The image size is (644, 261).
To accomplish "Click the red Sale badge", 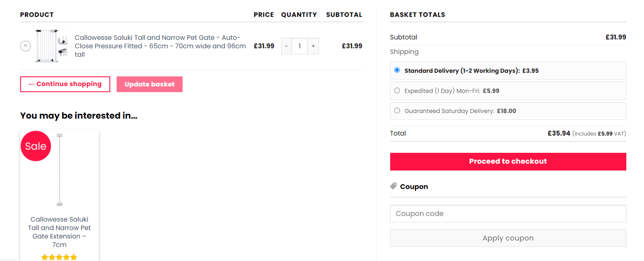I will (36, 146).
